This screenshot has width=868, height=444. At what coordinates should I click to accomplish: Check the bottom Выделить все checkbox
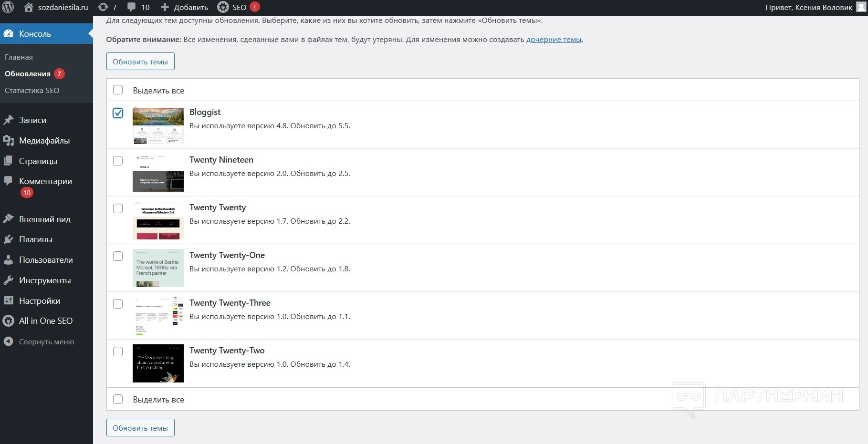click(x=118, y=399)
